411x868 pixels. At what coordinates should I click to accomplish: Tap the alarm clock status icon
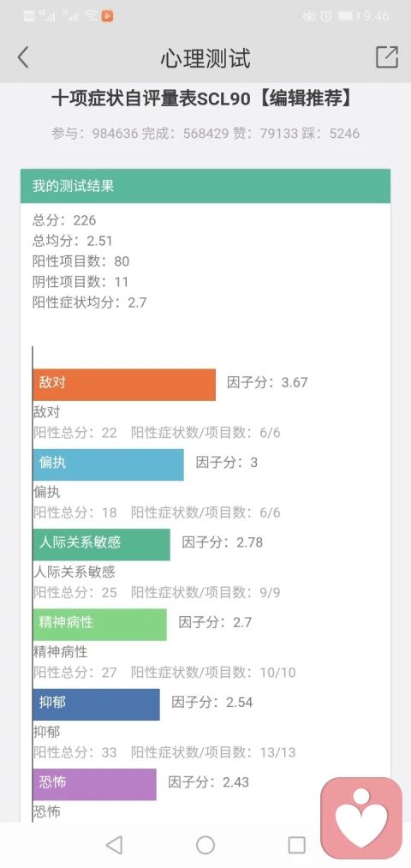pos(326,16)
